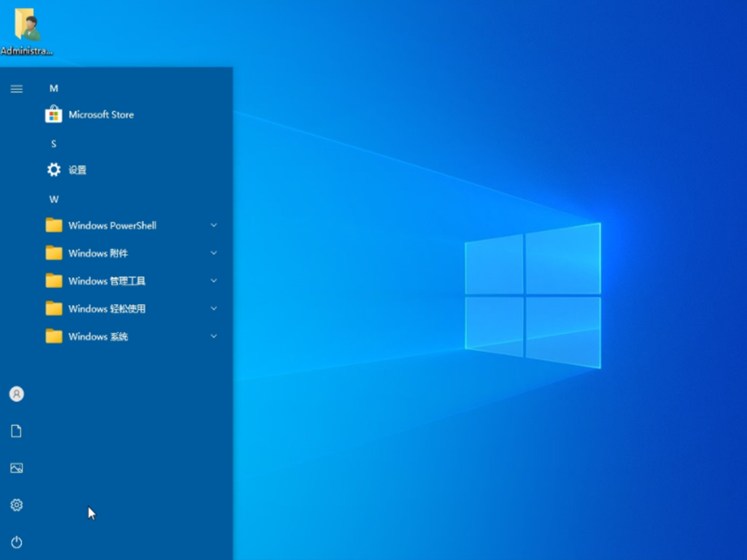The image size is (747, 560).
Task: Jump to letters via the M header
Action: pos(53,88)
